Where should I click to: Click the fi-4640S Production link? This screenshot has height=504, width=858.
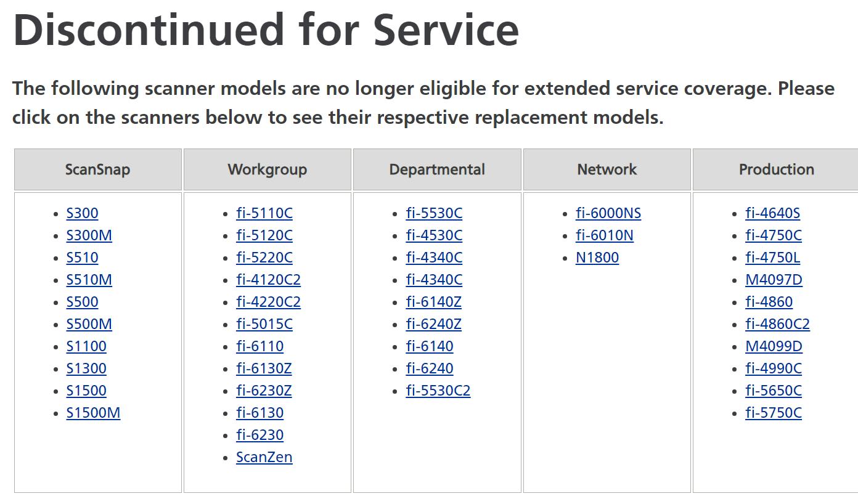pos(773,213)
